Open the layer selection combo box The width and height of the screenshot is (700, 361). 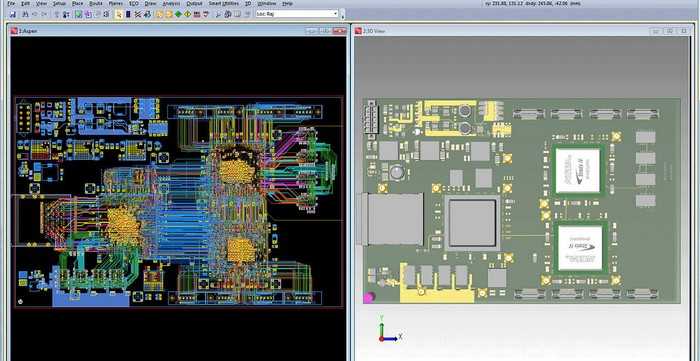pyautogui.click(x=297, y=14)
